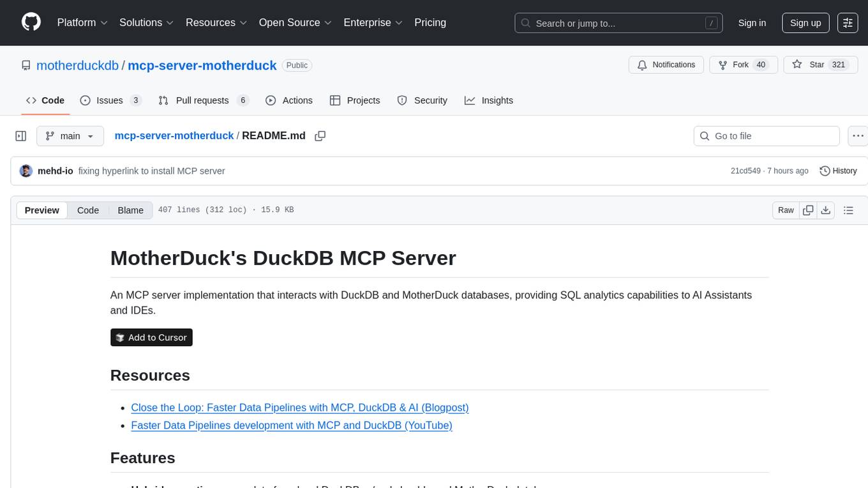The height and width of the screenshot is (488, 868).
Task: Copy raw file contents icon
Action: coord(809,210)
